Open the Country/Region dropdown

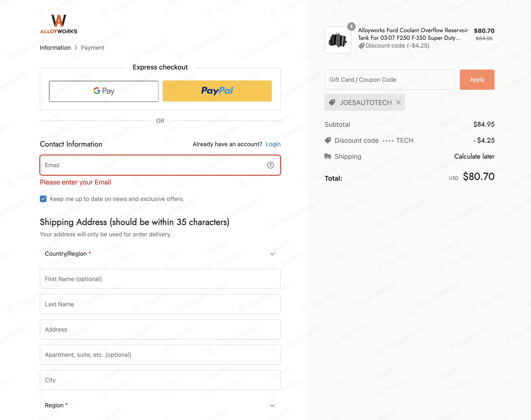point(160,254)
